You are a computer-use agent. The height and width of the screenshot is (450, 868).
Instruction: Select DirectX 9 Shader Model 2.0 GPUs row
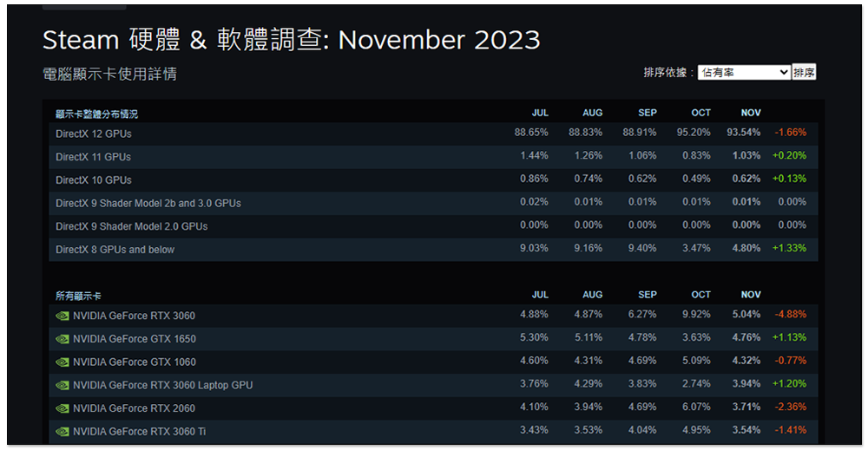pos(433,226)
